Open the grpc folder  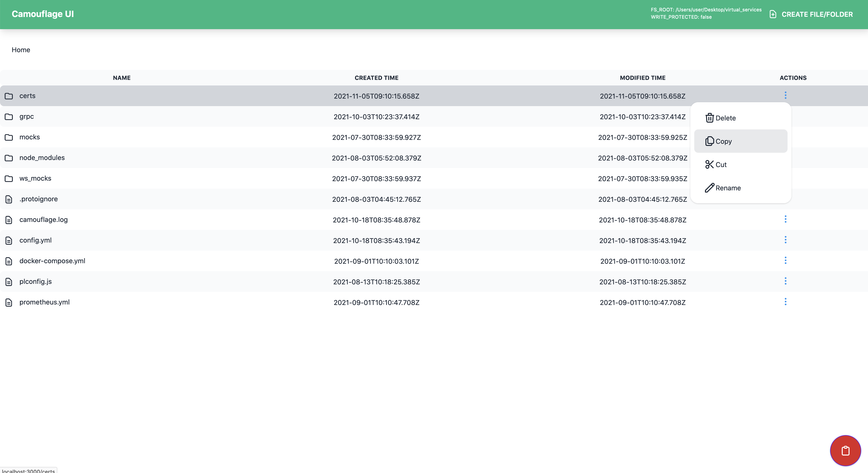tap(27, 117)
